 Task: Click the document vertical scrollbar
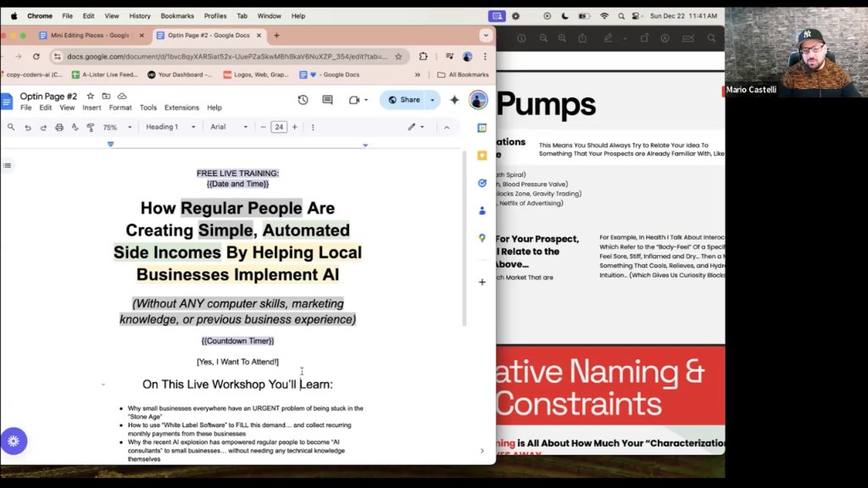[x=465, y=239]
